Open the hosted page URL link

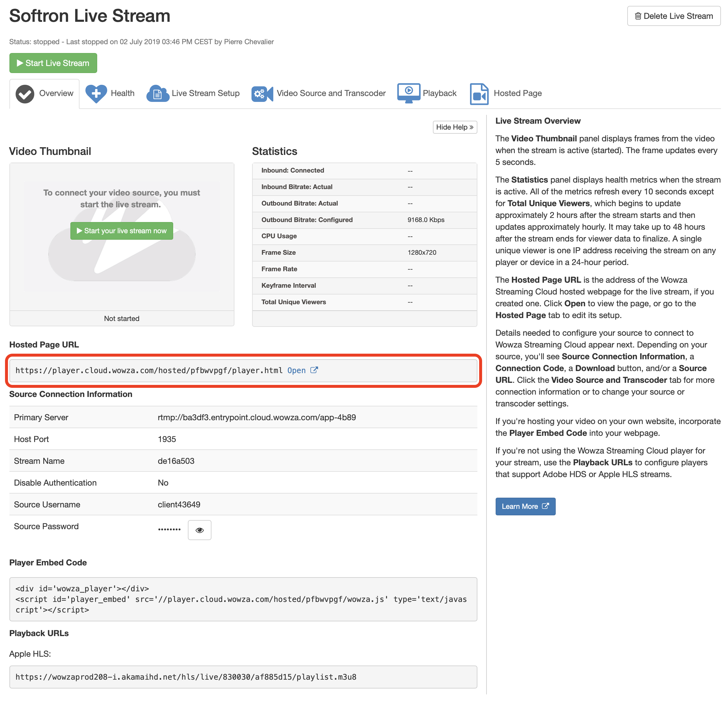(x=302, y=370)
